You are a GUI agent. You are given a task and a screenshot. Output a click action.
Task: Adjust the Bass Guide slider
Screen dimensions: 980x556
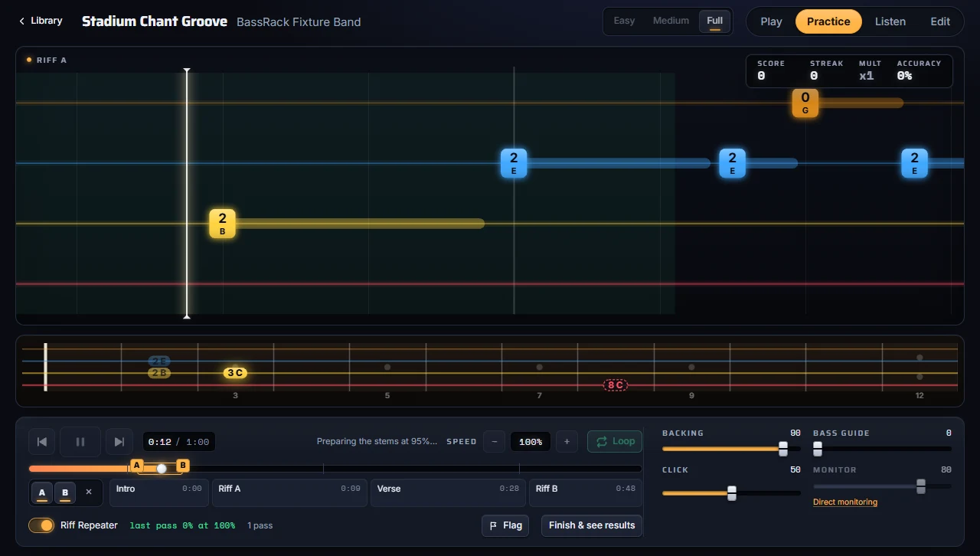click(x=882, y=449)
